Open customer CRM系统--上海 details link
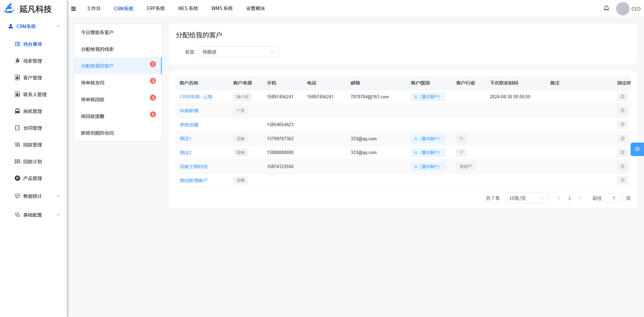 (x=196, y=97)
